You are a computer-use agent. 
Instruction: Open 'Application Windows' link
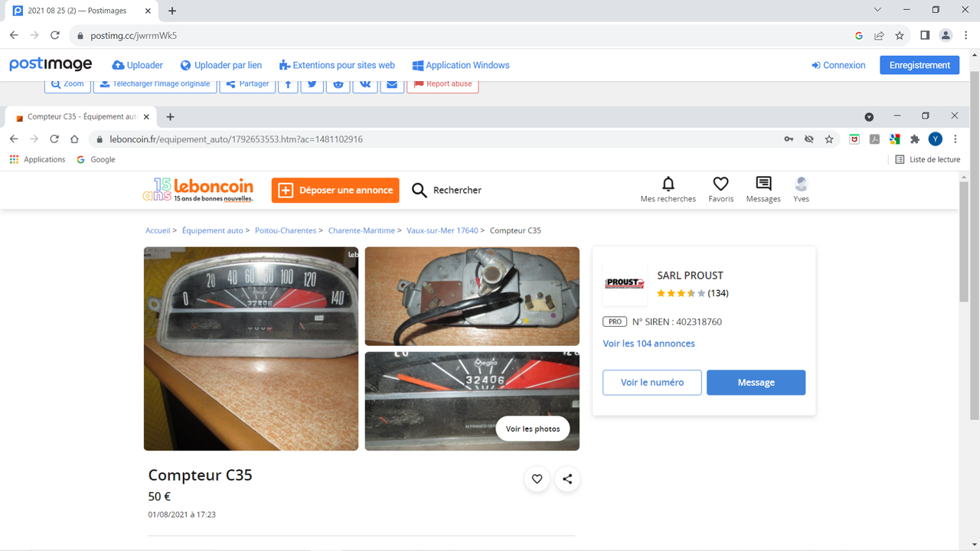[460, 65]
